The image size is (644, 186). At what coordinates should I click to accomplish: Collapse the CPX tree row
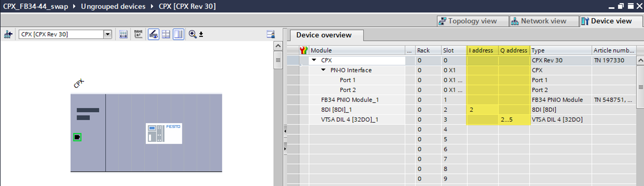314,60
